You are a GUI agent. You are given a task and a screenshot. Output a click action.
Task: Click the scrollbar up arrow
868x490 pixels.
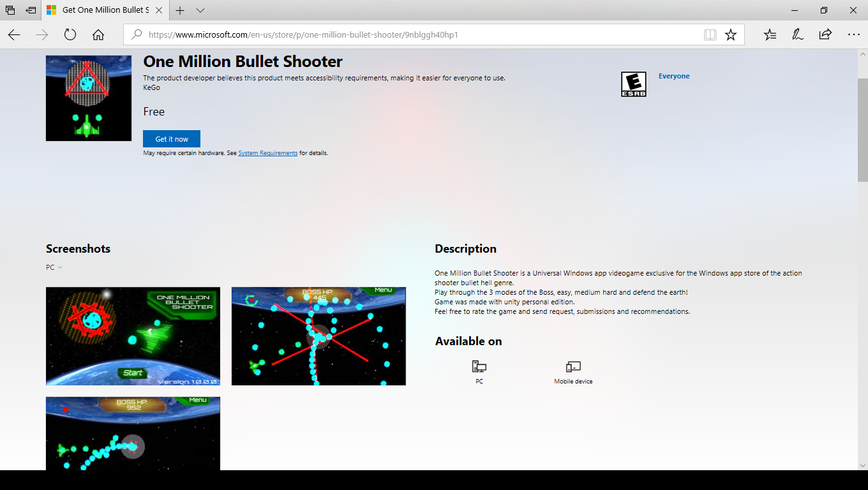pyautogui.click(x=862, y=54)
